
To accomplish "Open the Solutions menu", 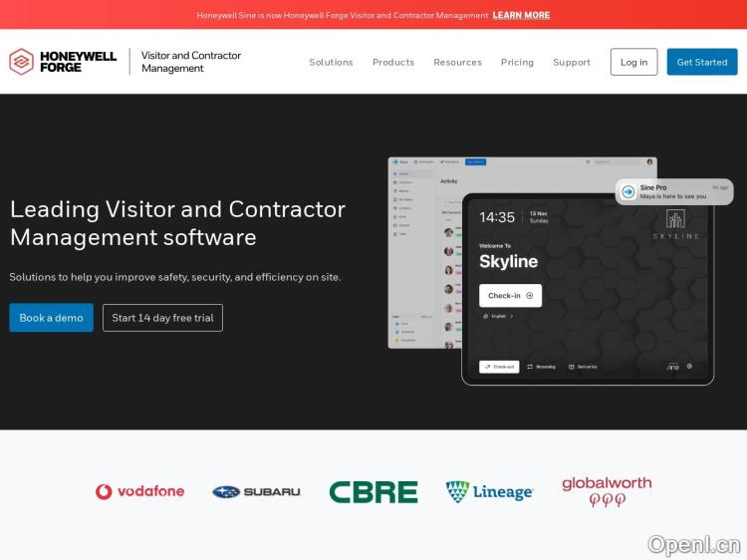I will pyautogui.click(x=331, y=62).
